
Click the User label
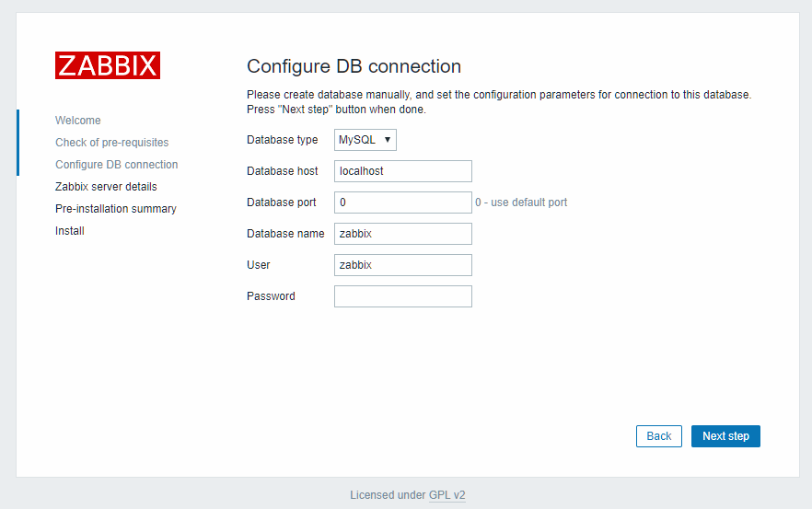(x=259, y=264)
